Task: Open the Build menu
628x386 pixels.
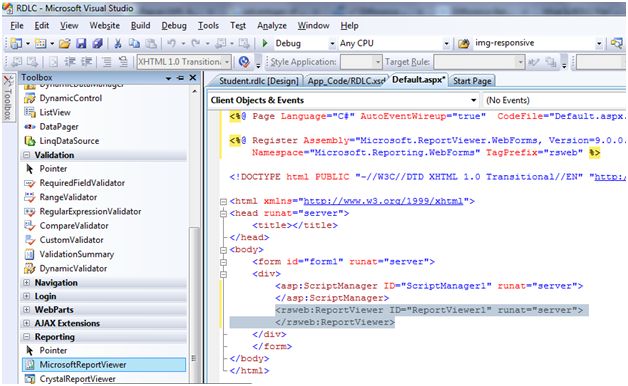Action: pos(141,26)
